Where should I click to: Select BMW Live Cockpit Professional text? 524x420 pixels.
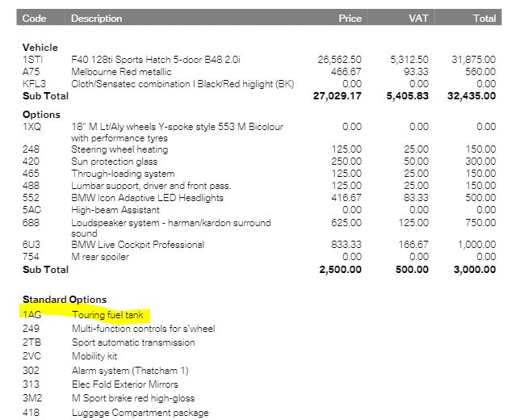coord(137,245)
